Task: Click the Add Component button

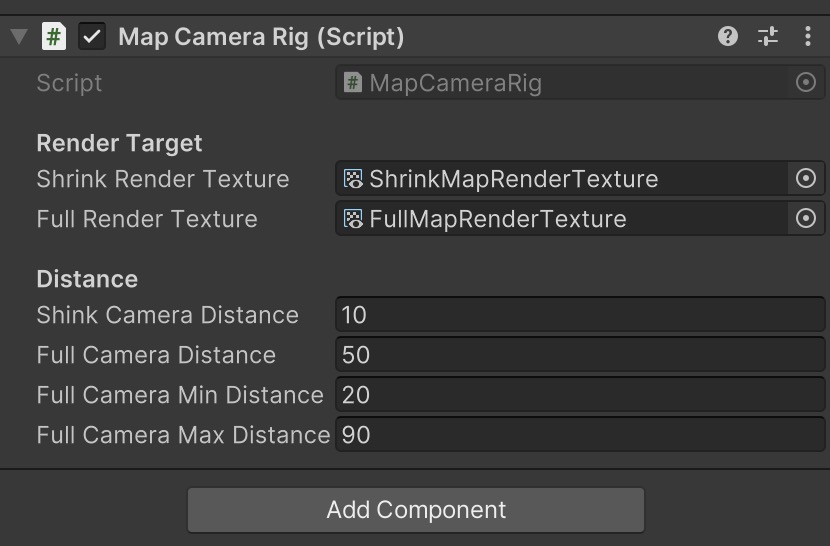Action: click(416, 510)
